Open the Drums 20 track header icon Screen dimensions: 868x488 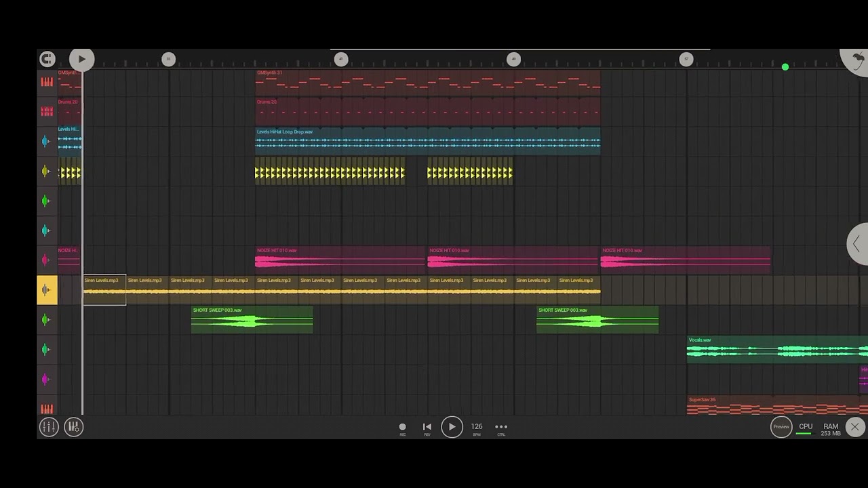point(47,112)
